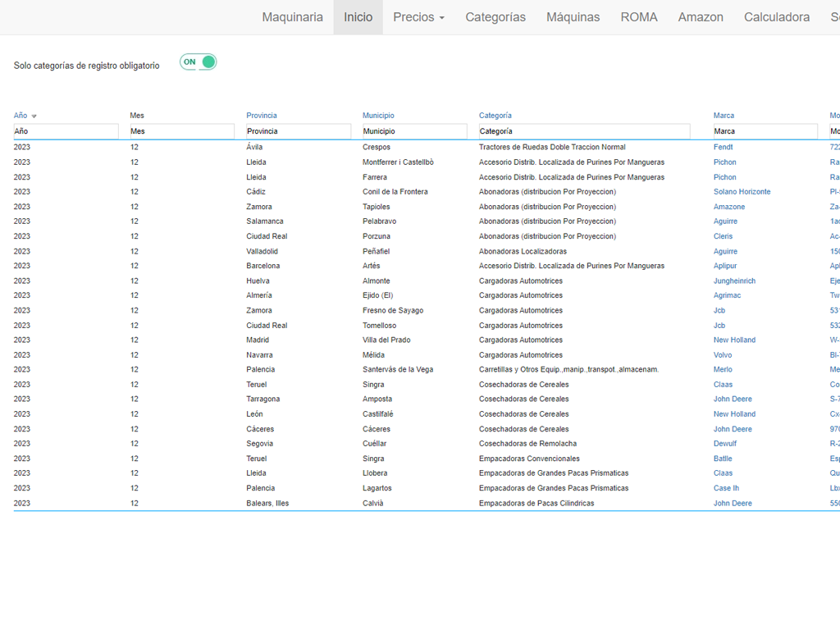
Task: Open the Merlo brand link
Action: tap(723, 370)
